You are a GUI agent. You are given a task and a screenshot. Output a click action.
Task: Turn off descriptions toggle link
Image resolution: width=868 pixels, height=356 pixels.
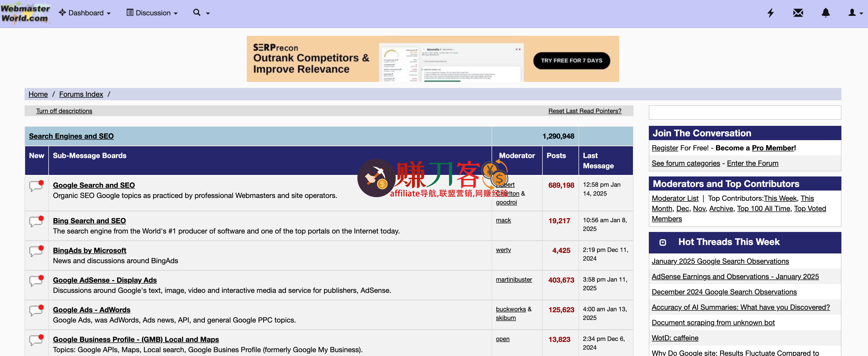pyautogui.click(x=64, y=111)
